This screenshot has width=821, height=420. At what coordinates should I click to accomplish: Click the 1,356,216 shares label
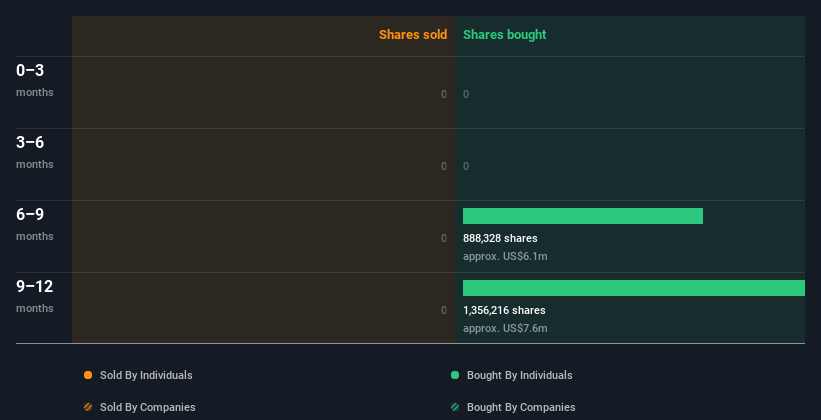pyautogui.click(x=504, y=310)
